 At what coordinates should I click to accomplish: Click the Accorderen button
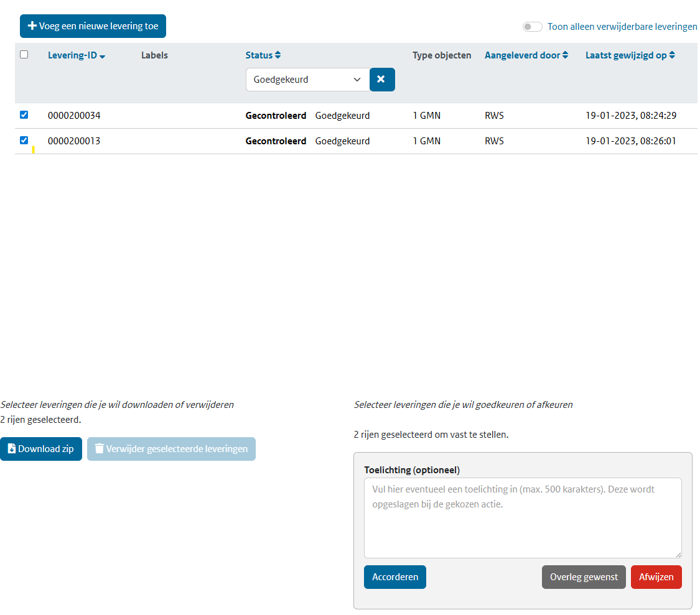click(394, 577)
